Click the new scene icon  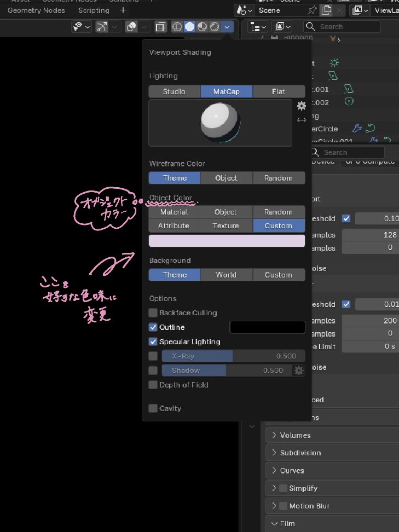(x=326, y=10)
